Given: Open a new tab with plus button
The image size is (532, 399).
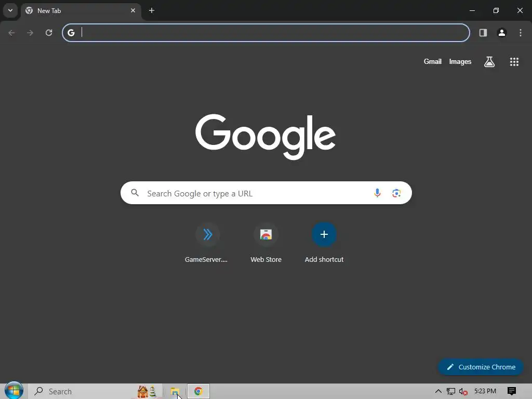Looking at the screenshot, I should click(152, 10).
